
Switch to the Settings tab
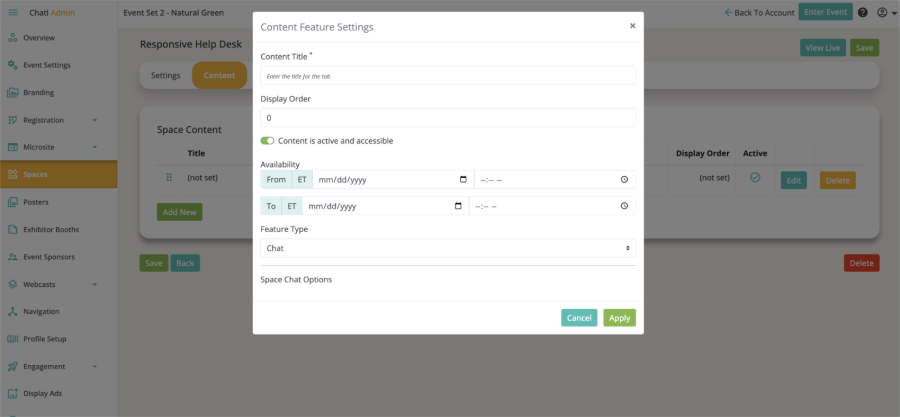pyautogui.click(x=165, y=75)
